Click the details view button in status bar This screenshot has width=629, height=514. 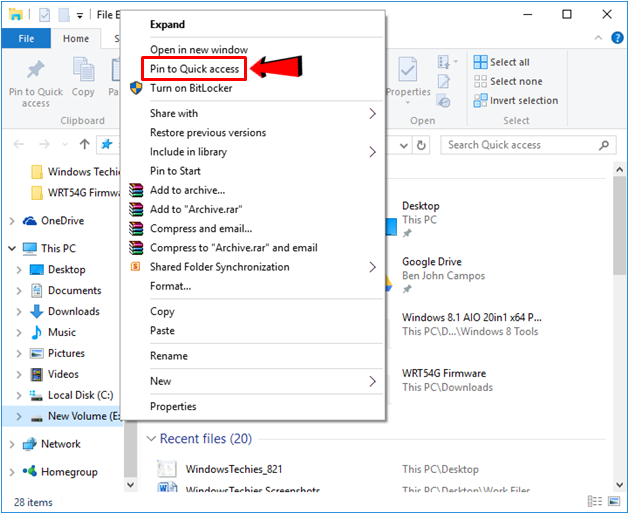pos(595,502)
